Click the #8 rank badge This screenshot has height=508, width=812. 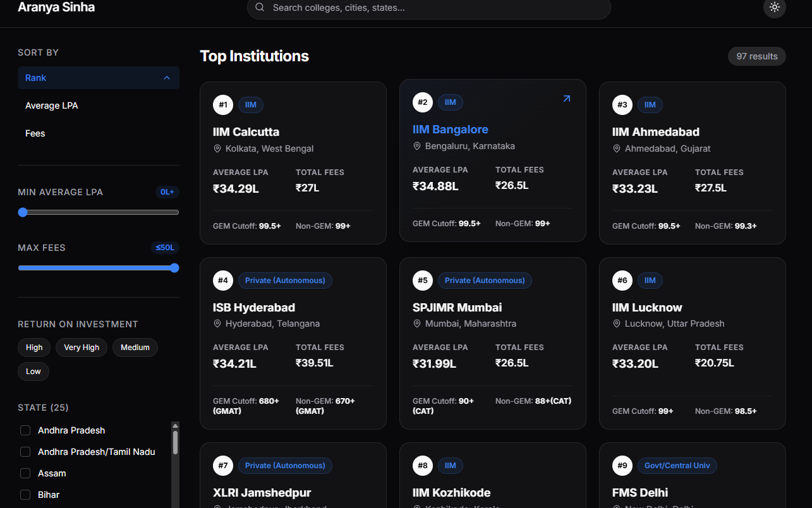423,466
